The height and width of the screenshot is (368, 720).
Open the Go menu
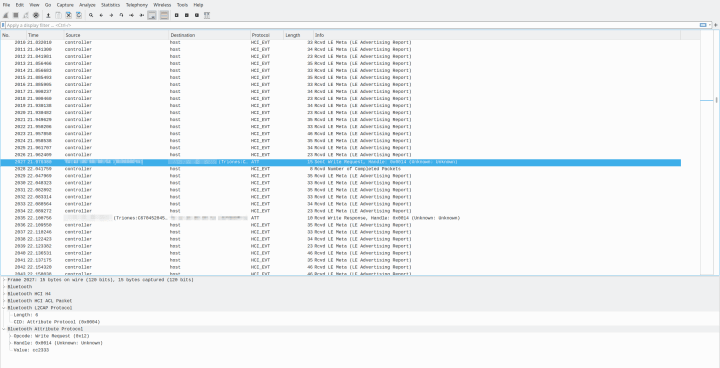pyautogui.click(x=48, y=5)
